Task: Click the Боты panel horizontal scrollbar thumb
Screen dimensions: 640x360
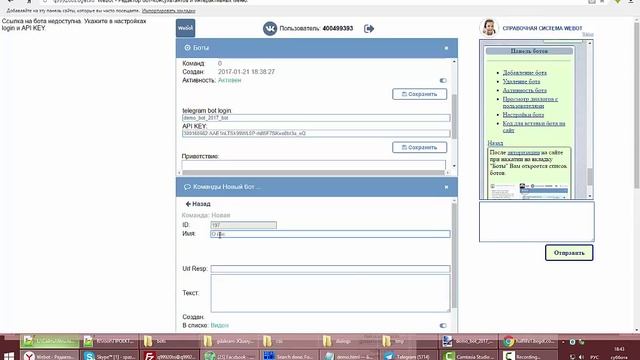Action: click(313, 173)
